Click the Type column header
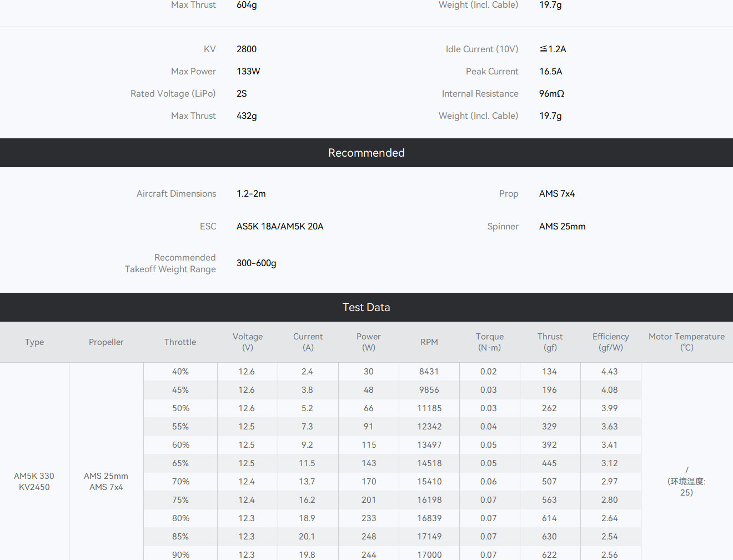This screenshot has width=733, height=560. (x=34, y=342)
